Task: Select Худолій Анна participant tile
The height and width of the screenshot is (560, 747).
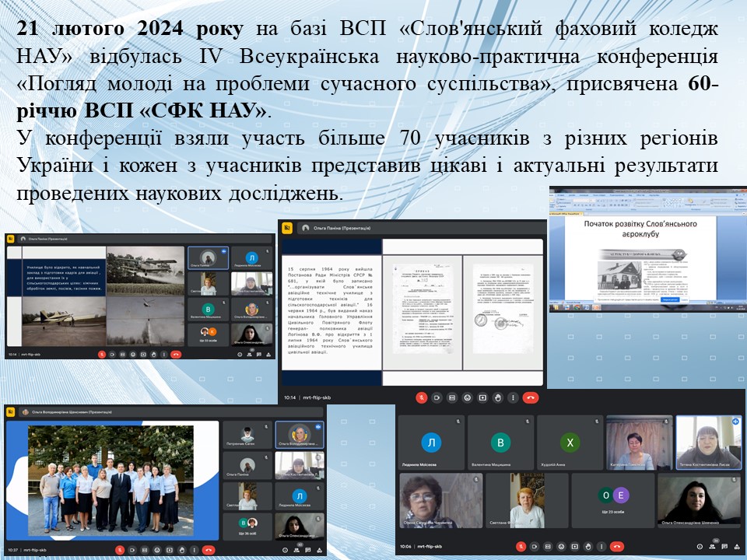Action: point(570,443)
